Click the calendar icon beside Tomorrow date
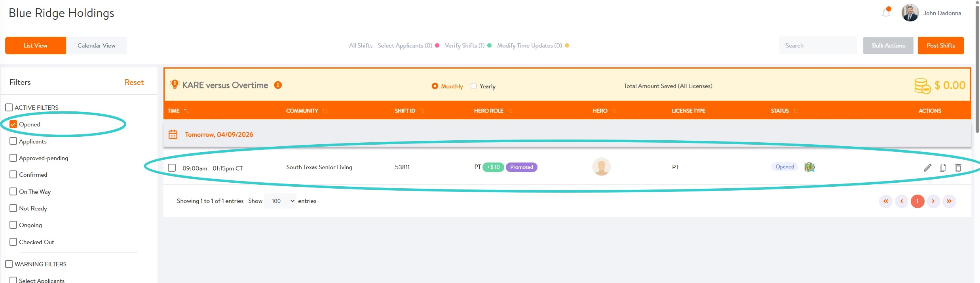This screenshot has height=283, width=980. pyautogui.click(x=173, y=134)
